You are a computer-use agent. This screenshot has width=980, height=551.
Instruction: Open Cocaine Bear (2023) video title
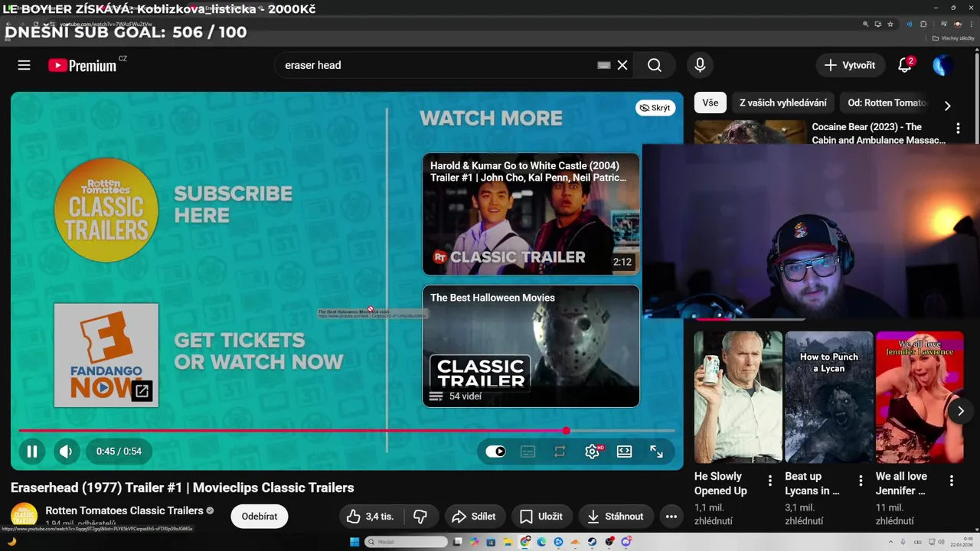click(878, 133)
